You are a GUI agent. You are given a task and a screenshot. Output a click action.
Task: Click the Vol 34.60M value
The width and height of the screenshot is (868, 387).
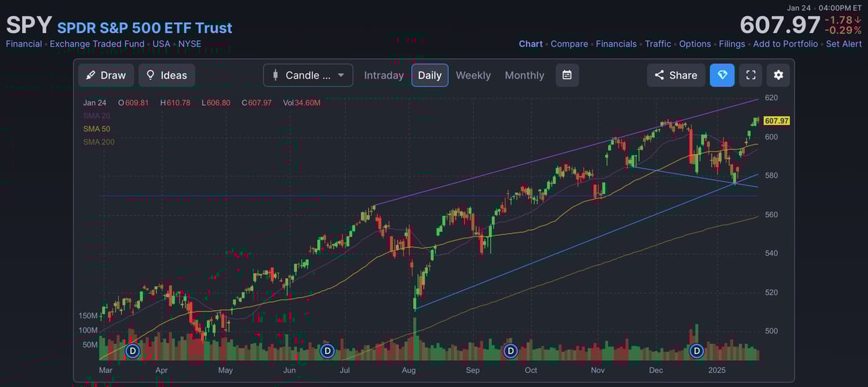(x=302, y=103)
